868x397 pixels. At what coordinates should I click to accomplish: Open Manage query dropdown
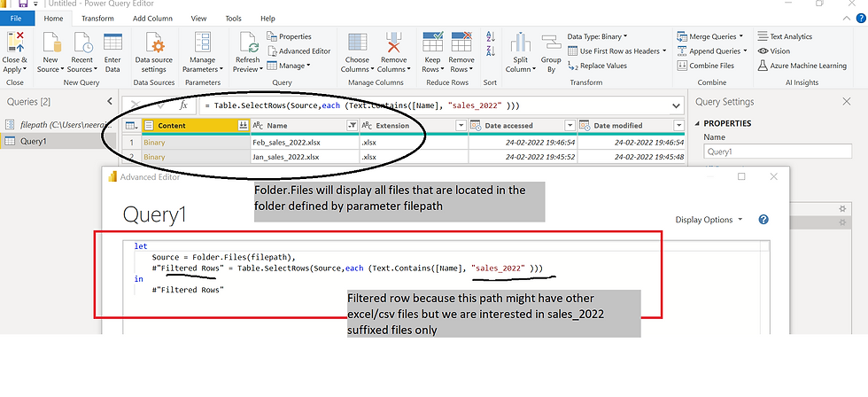289,66
